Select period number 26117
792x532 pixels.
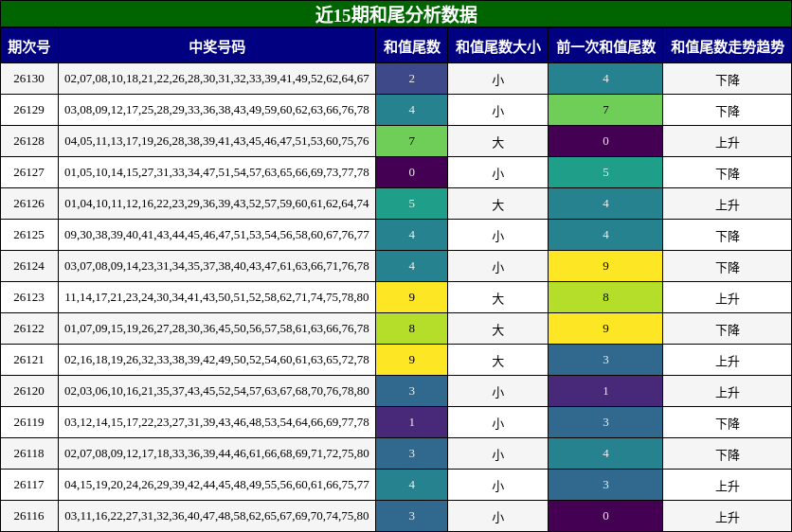29,485
